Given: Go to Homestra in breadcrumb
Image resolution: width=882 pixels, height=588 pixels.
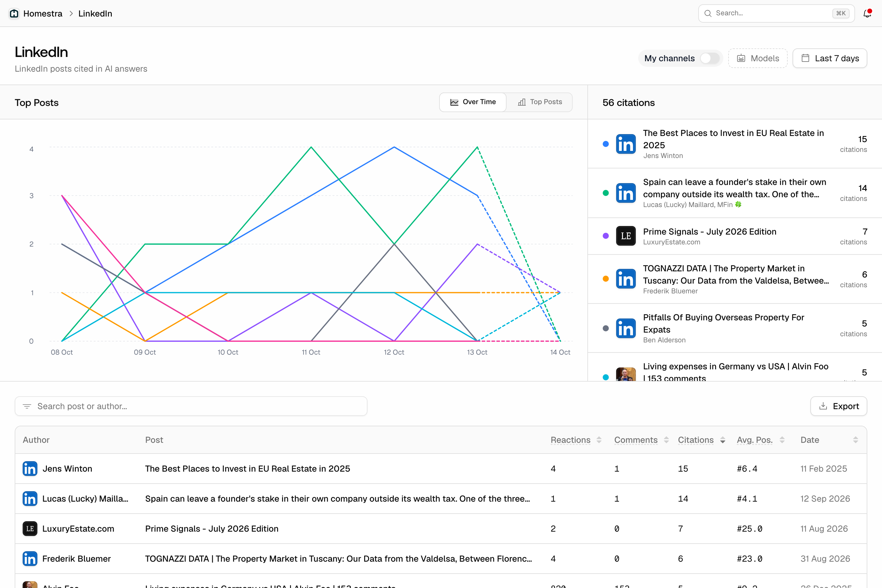Looking at the screenshot, I should tap(43, 13).
